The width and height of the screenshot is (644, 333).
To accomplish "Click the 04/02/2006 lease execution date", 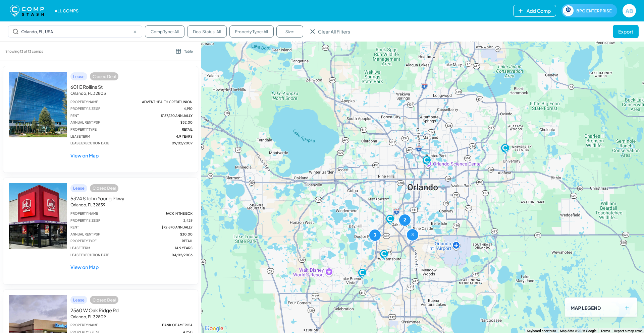I will 182,255.
